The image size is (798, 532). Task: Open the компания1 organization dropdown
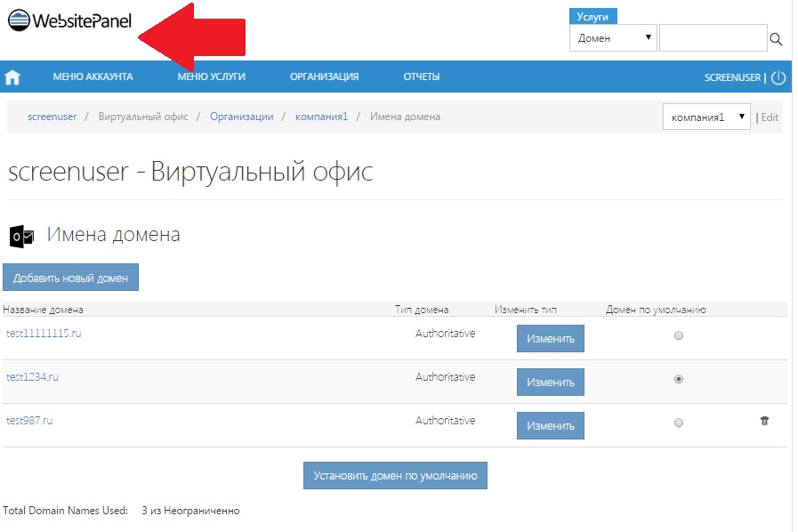[x=706, y=117]
